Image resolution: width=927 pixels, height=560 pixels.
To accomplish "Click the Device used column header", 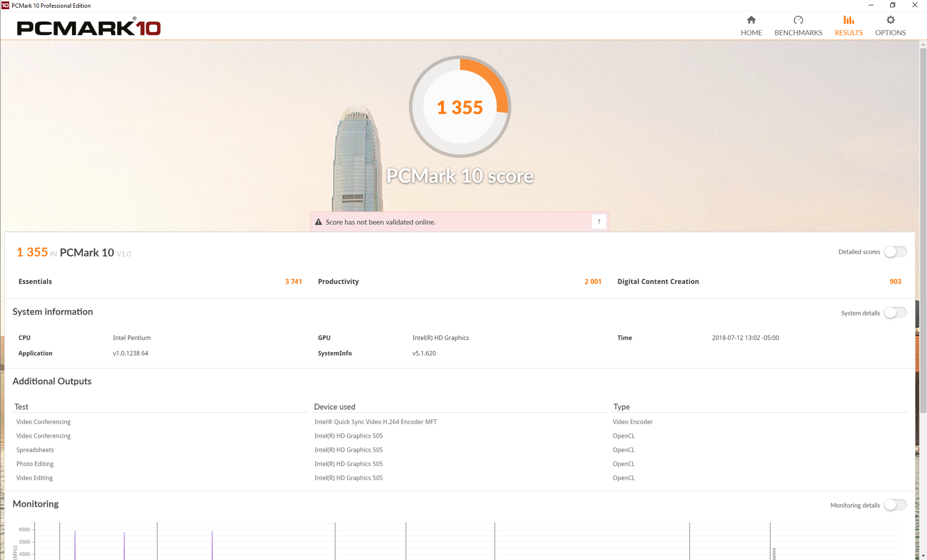I will (335, 406).
